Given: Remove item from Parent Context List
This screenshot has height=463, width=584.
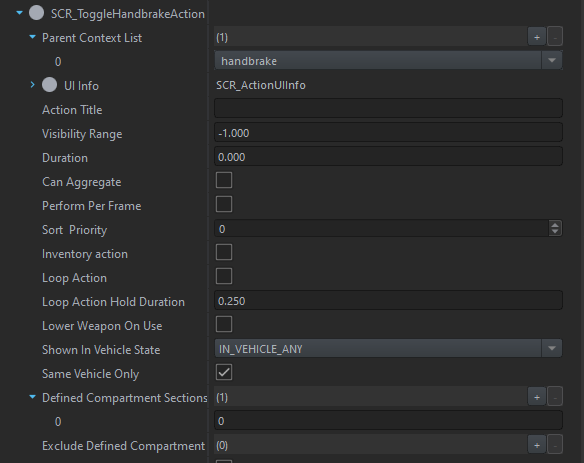Looking at the screenshot, I should (x=555, y=37).
